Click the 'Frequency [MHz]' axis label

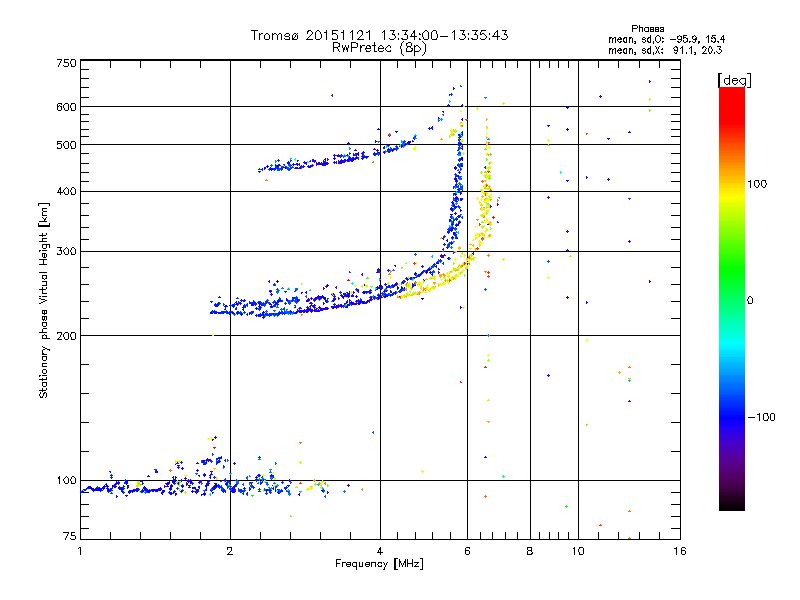pyautogui.click(x=379, y=564)
